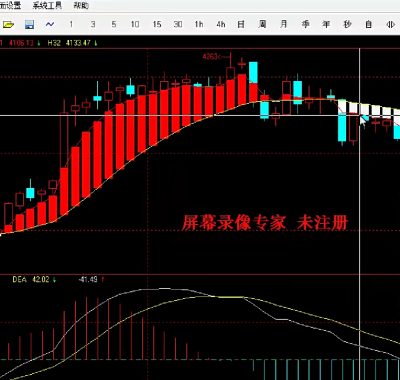Select the 30-minute period button
400x380 pixels.
point(178,24)
